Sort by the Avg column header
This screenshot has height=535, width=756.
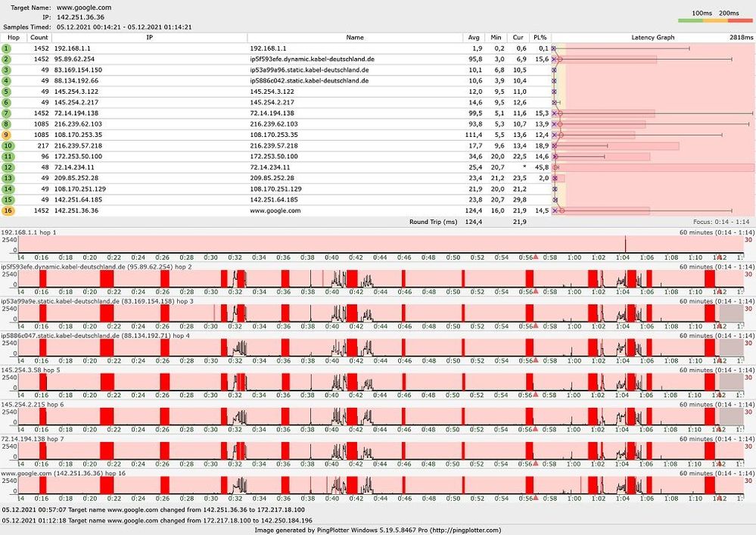474,38
